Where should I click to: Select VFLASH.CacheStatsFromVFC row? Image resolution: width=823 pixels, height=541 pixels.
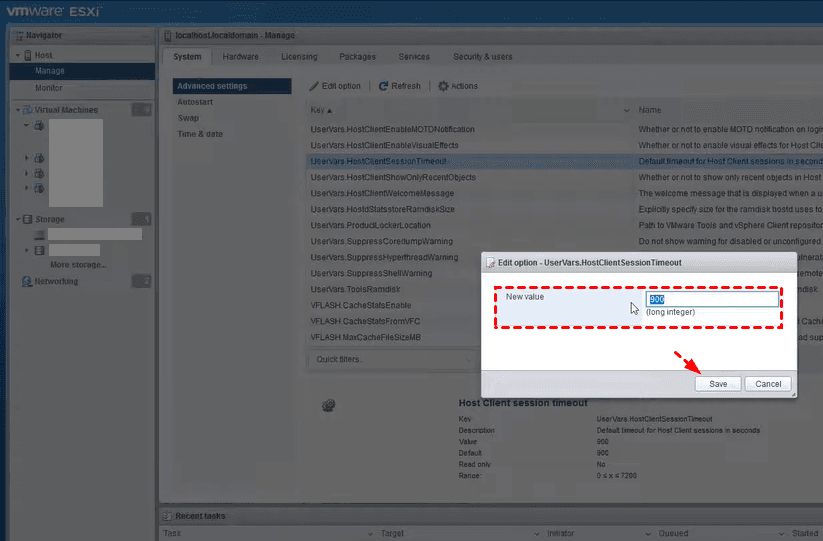pos(393,321)
